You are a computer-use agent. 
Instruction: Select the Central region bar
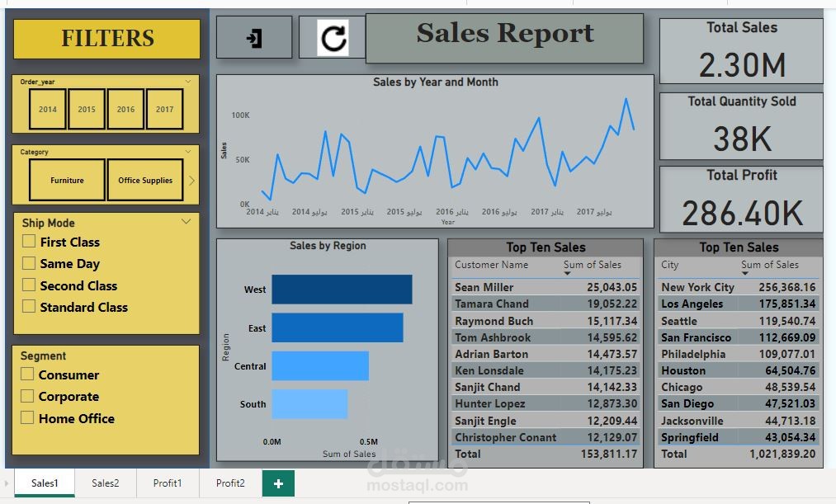click(320, 366)
